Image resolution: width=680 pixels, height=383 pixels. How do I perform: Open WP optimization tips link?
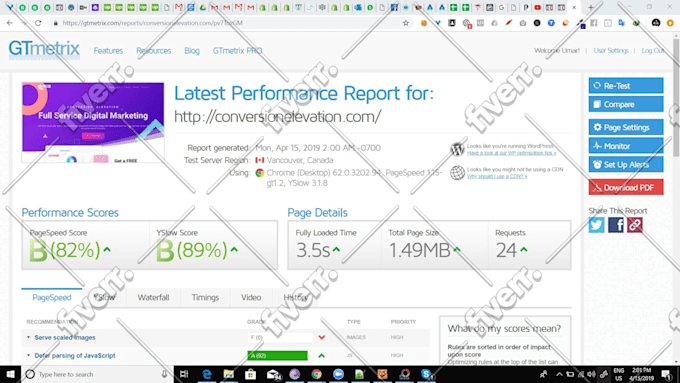(511, 153)
